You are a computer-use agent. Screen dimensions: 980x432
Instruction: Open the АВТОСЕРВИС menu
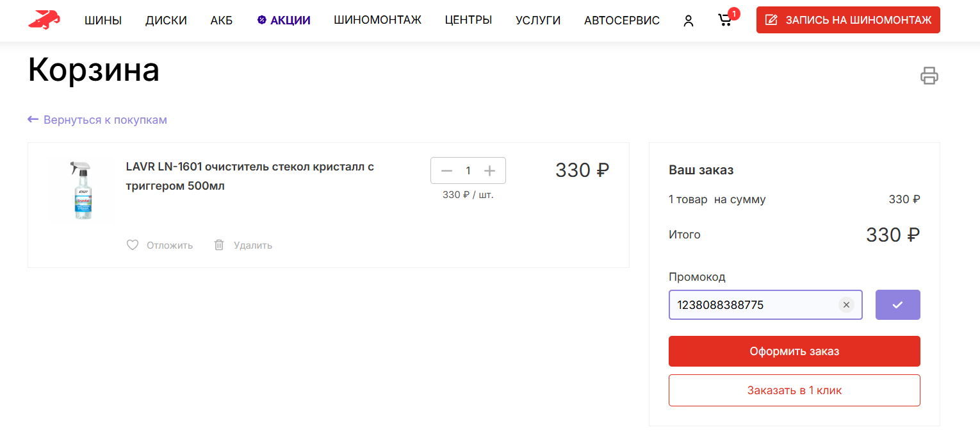(622, 21)
